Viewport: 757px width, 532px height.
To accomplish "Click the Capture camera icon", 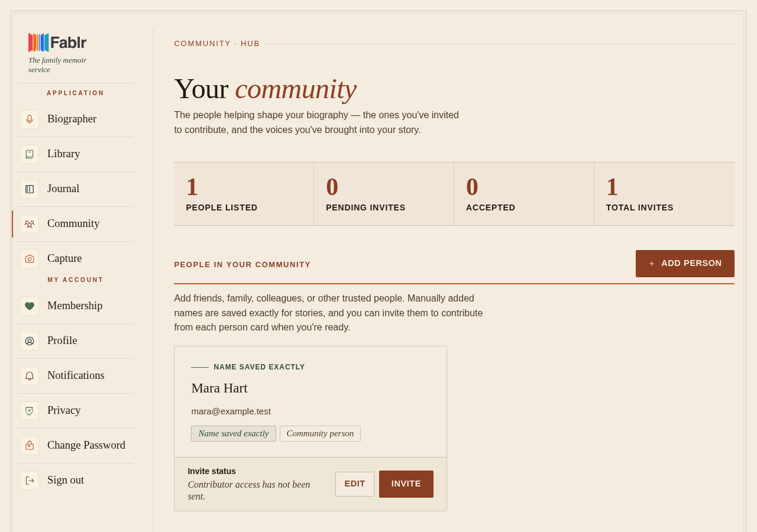I will point(30,259).
